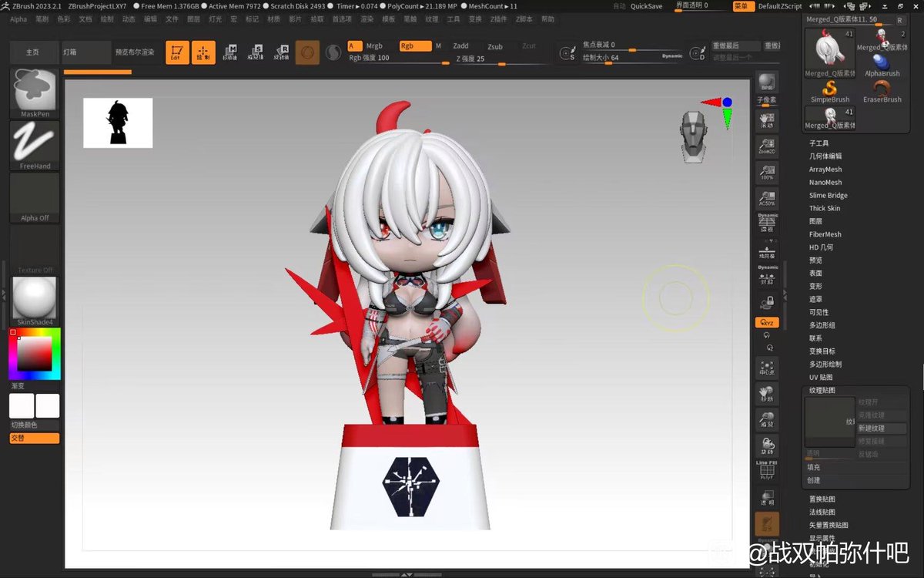Expand the ArrayMesh section

(825, 170)
